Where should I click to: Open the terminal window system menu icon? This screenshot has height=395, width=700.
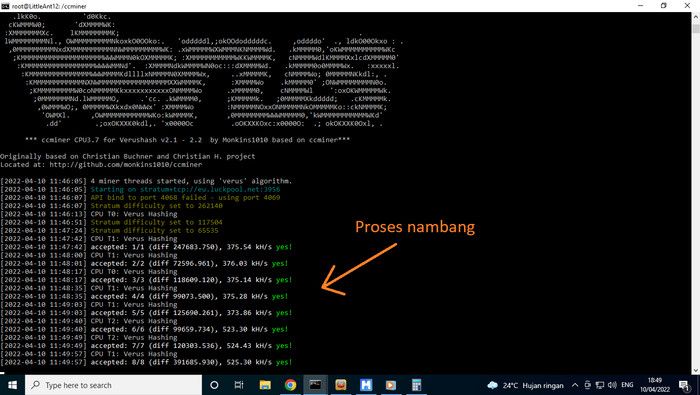point(5,6)
